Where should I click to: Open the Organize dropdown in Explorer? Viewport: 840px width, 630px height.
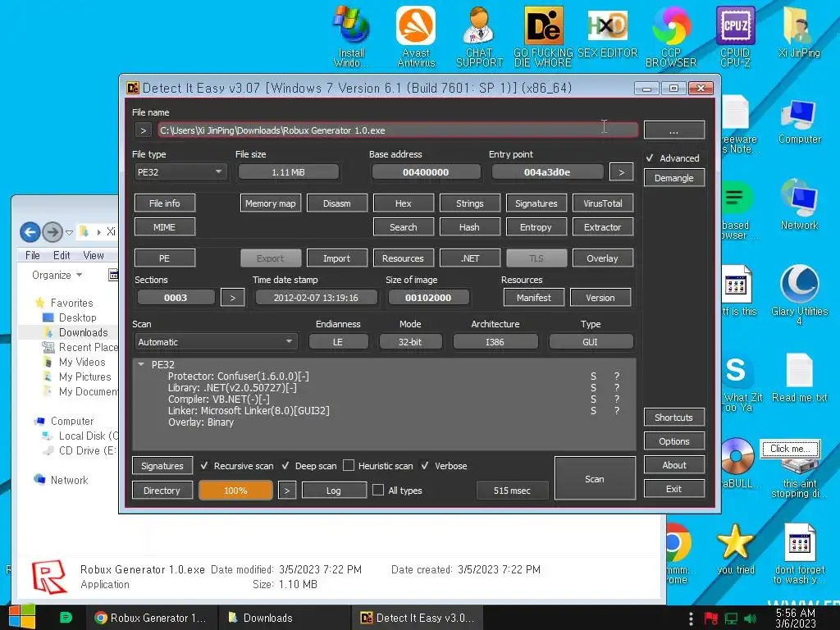click(x=57, y=275)
